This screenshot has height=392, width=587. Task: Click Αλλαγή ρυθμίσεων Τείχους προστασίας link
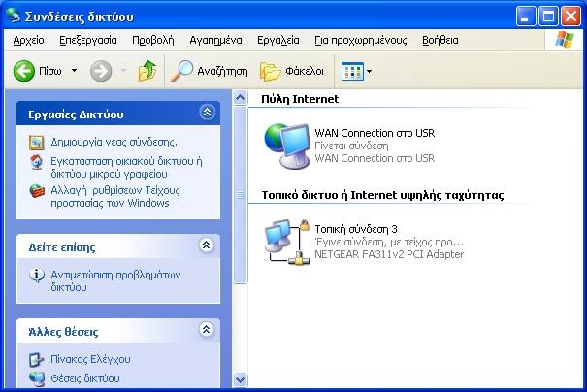(x=115, y=197)
